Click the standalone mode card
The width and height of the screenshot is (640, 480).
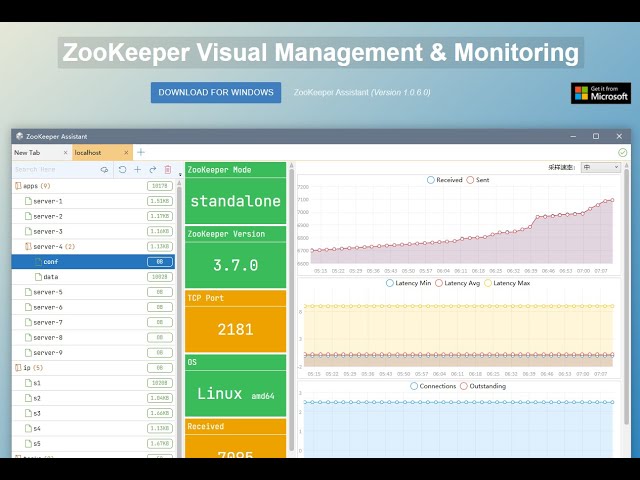point(236,193)
